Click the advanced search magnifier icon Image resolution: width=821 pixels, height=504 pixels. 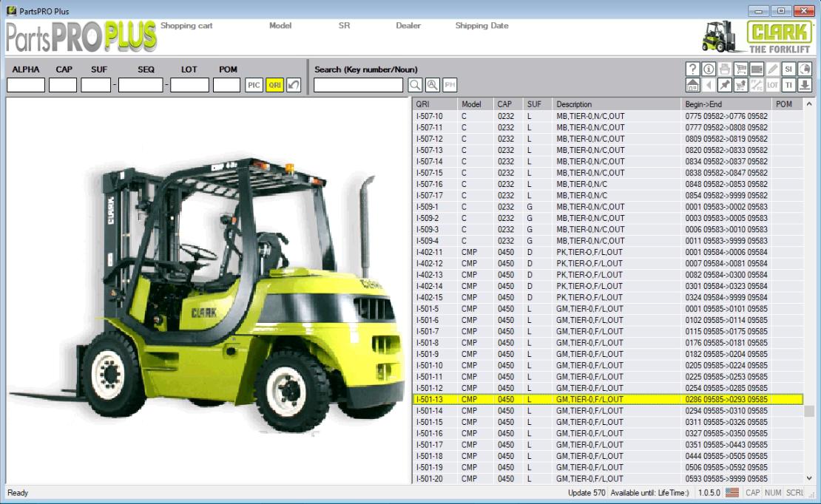tap(433, 85)
